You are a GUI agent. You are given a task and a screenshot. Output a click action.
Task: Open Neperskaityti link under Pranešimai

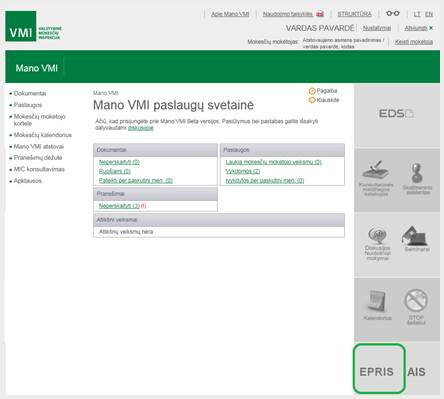pyautogui.click(x=119, y=206)
